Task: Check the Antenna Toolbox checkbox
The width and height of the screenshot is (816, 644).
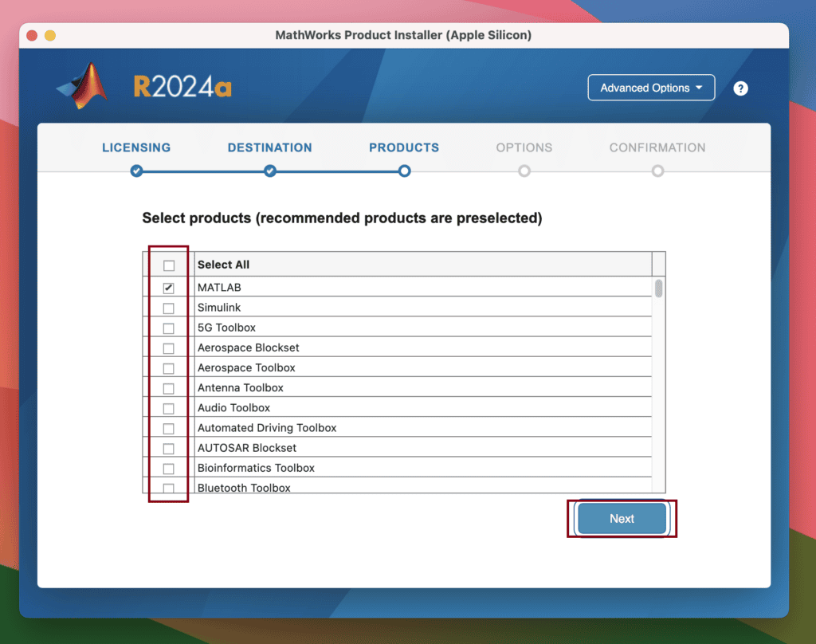Action: pyautogui.click(x=169, y=388)
